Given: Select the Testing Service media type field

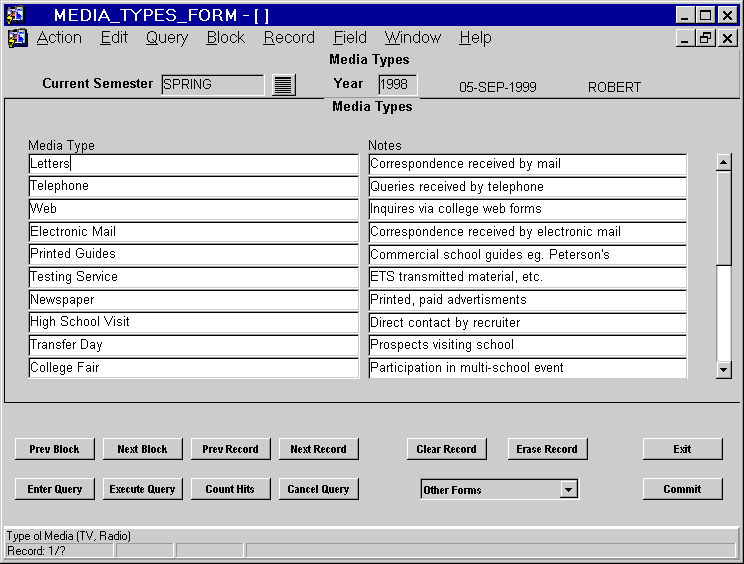Looking at the screenshot, I should point(194,277).
